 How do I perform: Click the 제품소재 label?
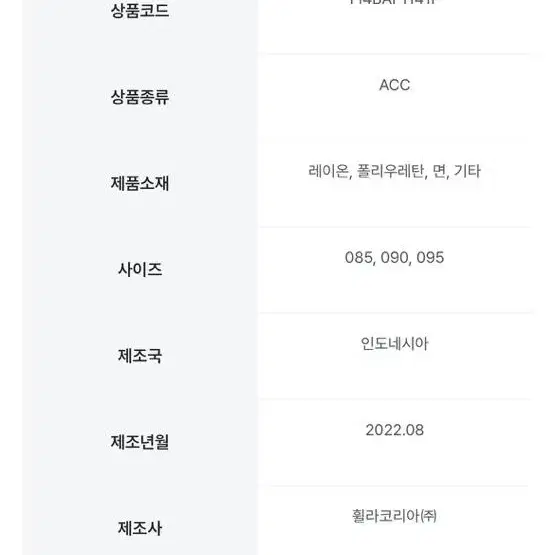(x=140, y=183)
